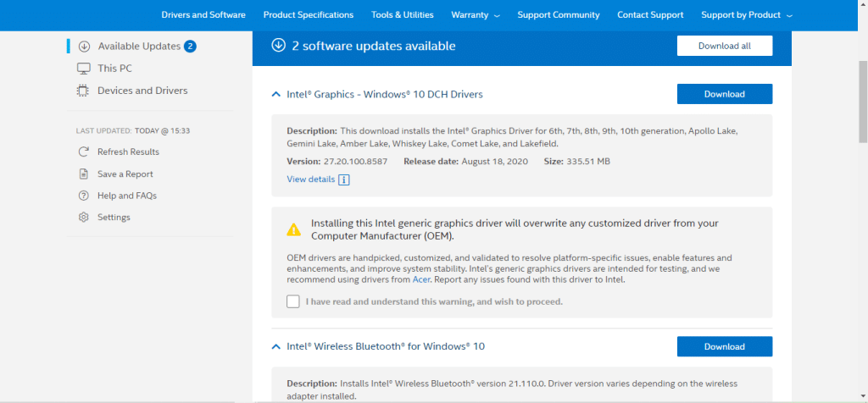Download the Intel Graphics driver

click(x=724, y=94)
